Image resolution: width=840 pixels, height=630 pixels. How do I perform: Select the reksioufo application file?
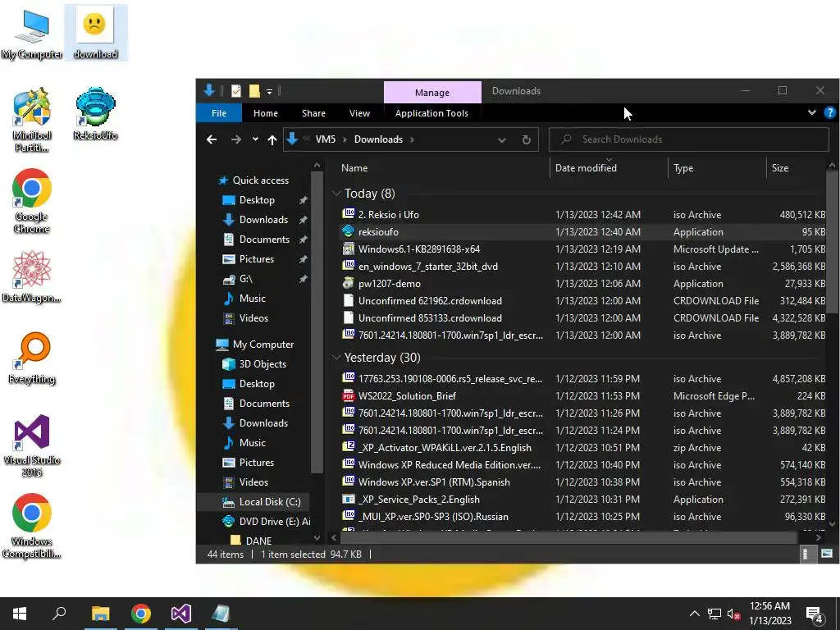click(x=583, y=232)
